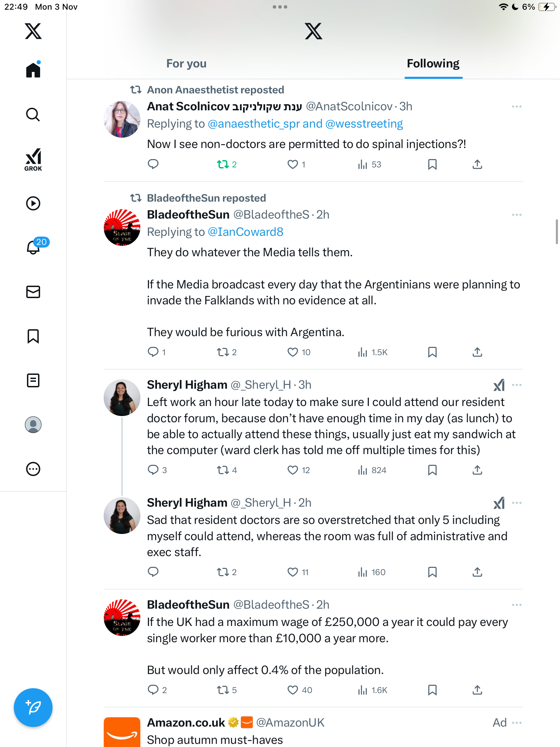
Task: Bookmark the Falklands reply by BladeoftheSun
Action: (x=432, y=352)
